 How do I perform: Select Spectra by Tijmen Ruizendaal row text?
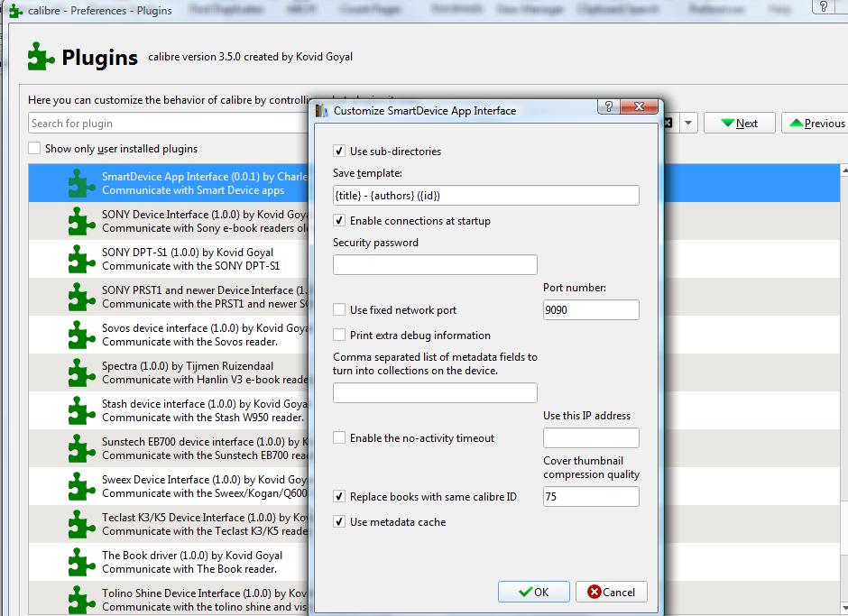tap(205, 372)
